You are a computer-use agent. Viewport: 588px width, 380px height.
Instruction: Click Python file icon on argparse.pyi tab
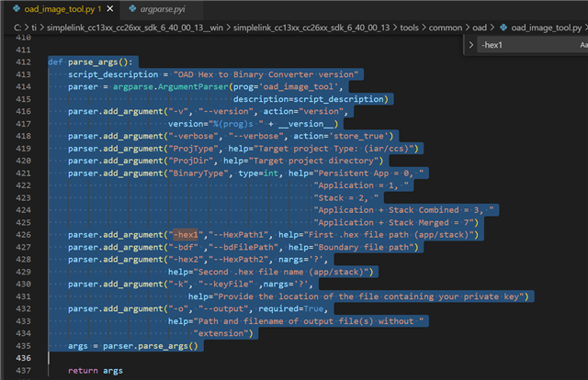[x=132, y=8]
